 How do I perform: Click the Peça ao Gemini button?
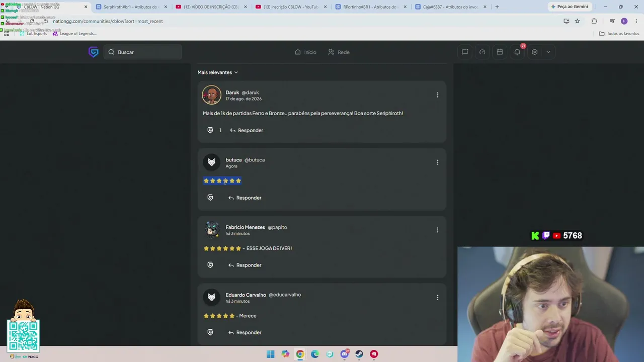click(570, 7)
